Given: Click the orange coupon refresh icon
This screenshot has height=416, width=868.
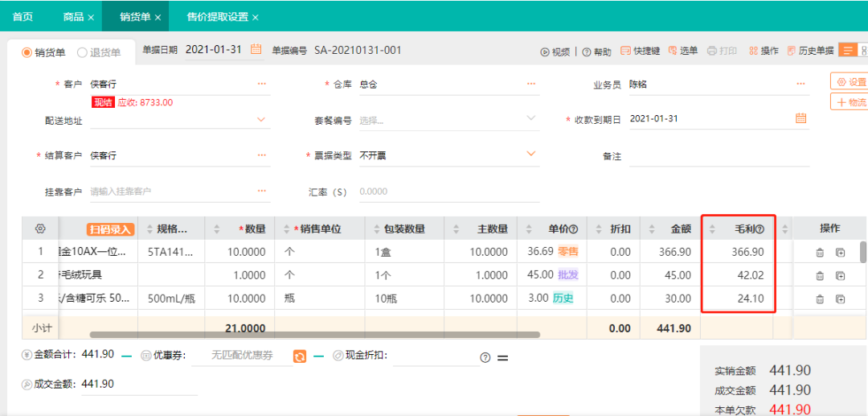Looking at the screenshot, I should 300,356.
